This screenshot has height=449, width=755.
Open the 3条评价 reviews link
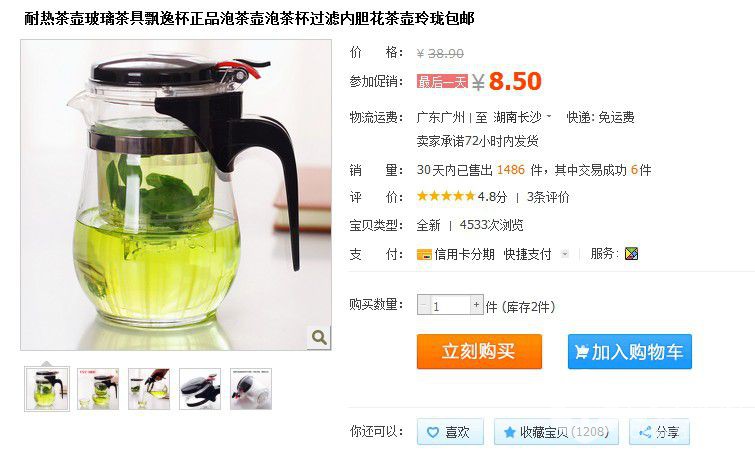click(x=548, y=197)
